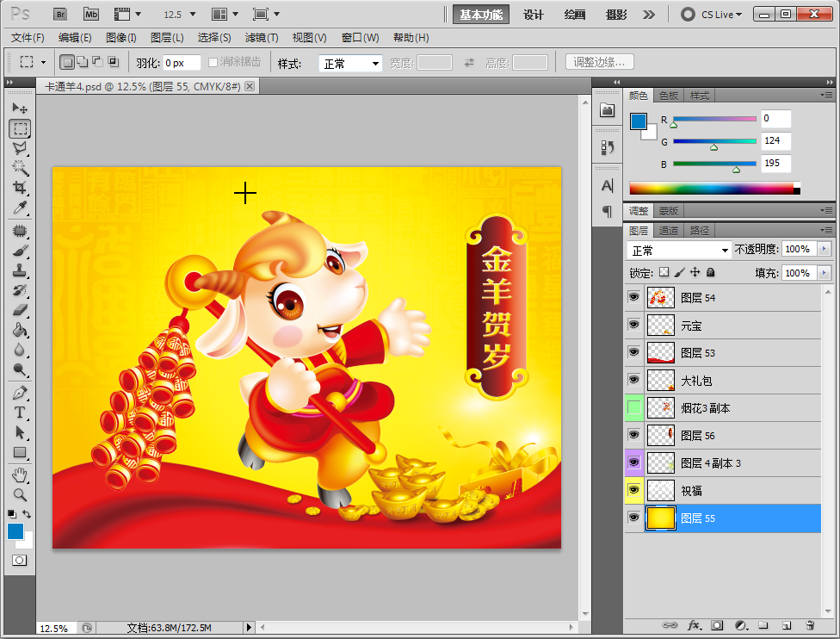Select the Polygonal Lasso tool
840x639 pixels.
pos(20,148)
